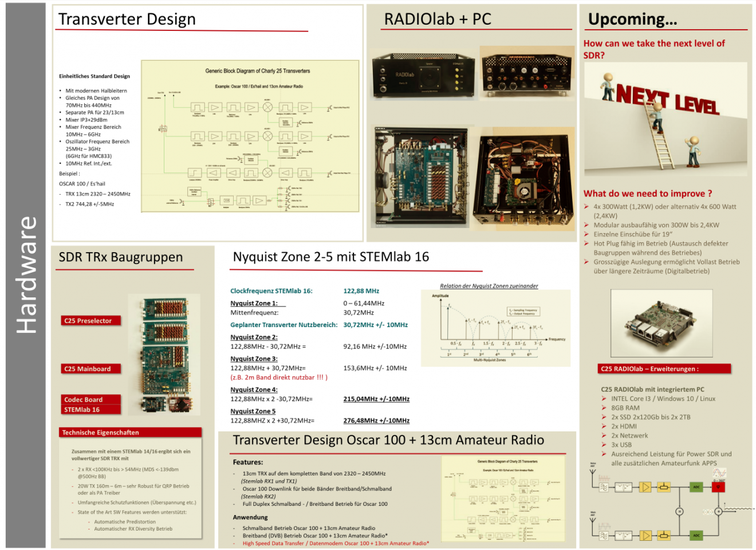Select the 215,04MHz +/-10MHz value
The image size is (756, 550).
click(x=376, y=399)
